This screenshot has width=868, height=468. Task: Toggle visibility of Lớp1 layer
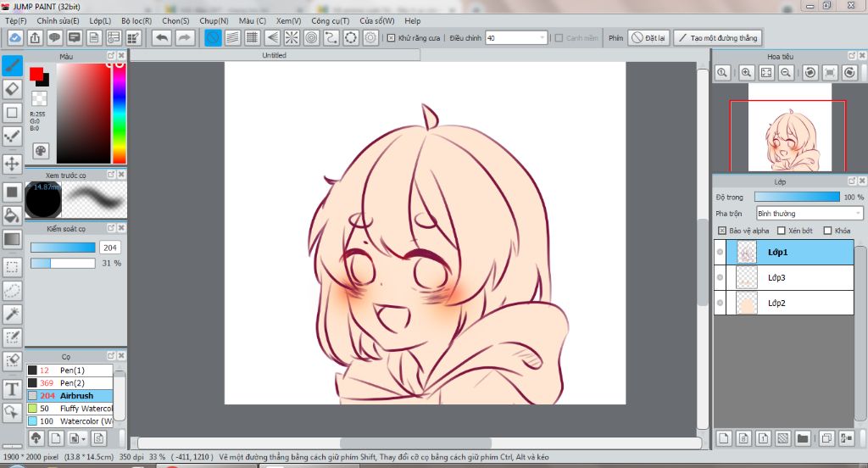pos(720,252)
